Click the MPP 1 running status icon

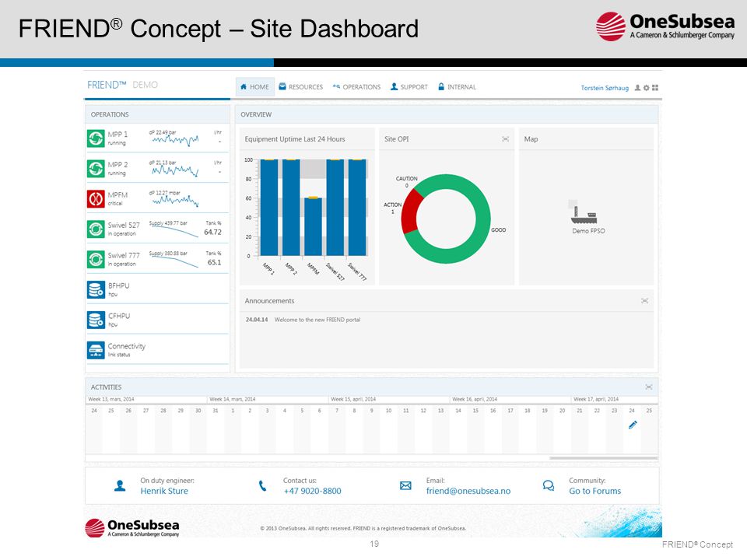tap(96, 138)
